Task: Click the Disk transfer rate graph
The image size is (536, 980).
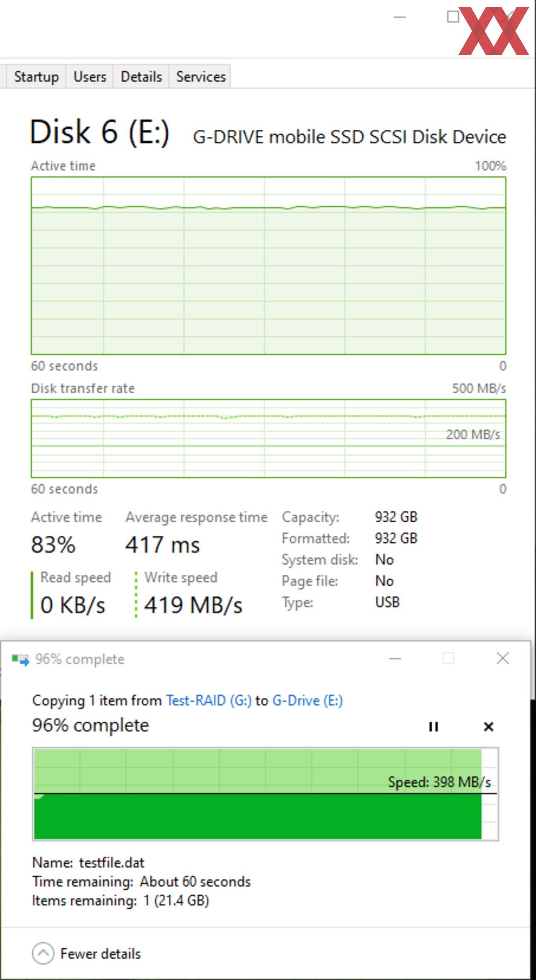Action: [x=268, y=438]
